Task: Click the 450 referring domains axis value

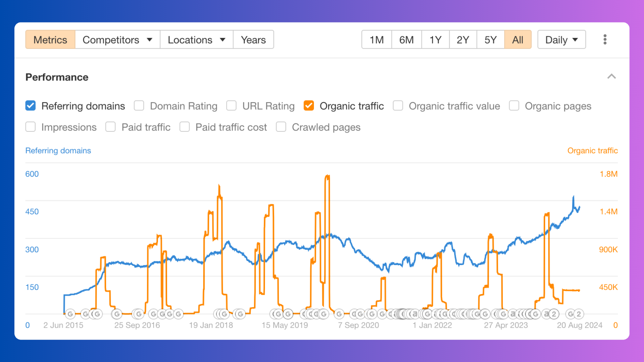Action: tap(32, 212)
